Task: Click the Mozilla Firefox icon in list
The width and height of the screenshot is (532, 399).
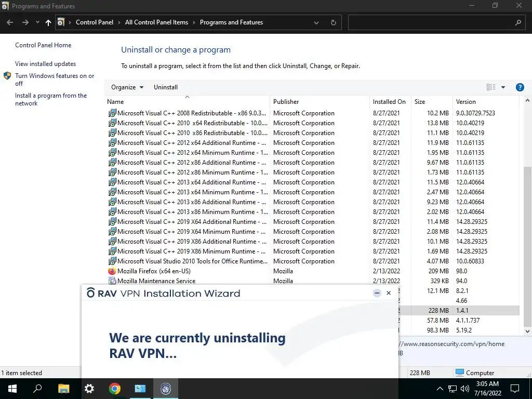Action: pos(112,271)
